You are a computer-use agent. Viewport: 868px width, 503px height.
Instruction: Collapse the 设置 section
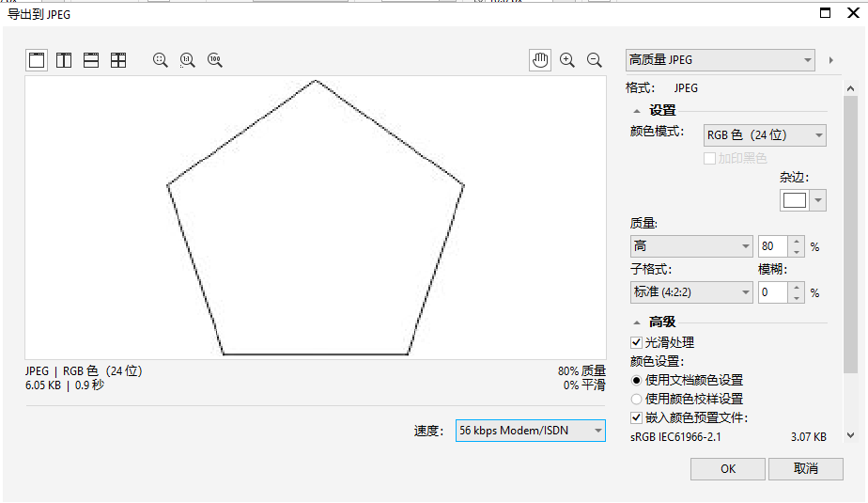point(637,111)
